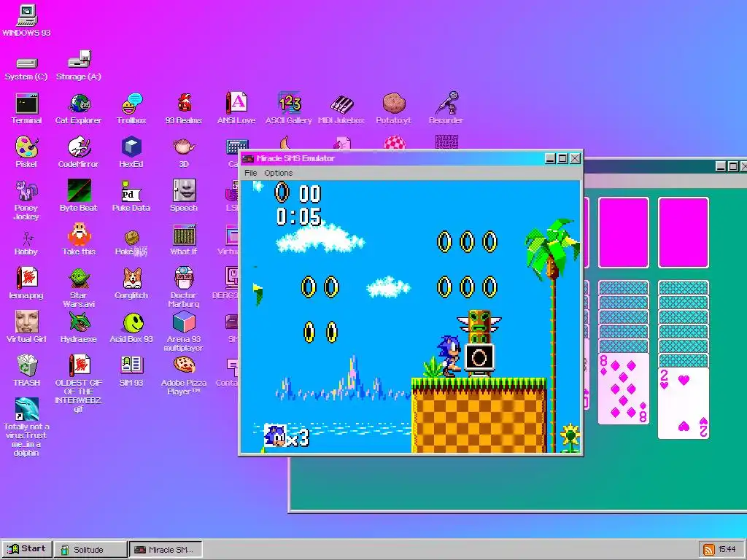The image size is (747, 560).
Task: Switch to Solitude in the taskbar
Action: click(90, 550)
